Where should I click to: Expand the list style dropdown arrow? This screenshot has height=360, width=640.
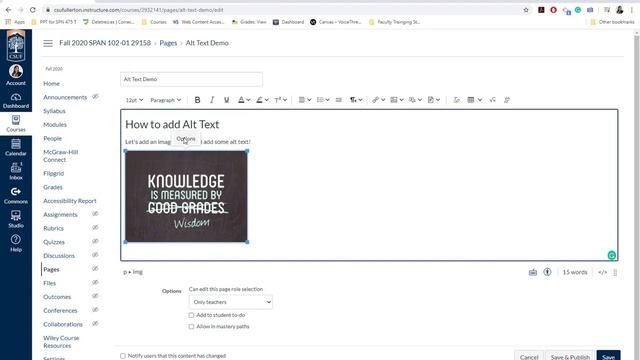pos(327,100)
